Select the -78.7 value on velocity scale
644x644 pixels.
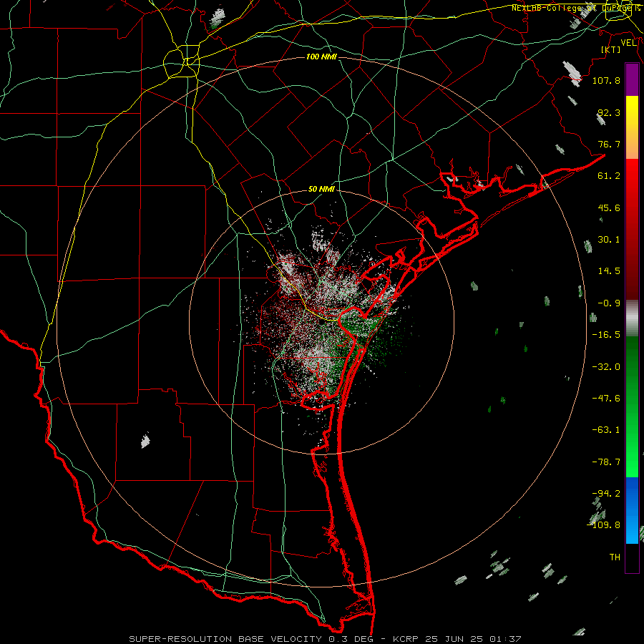(x=606, y=462)
